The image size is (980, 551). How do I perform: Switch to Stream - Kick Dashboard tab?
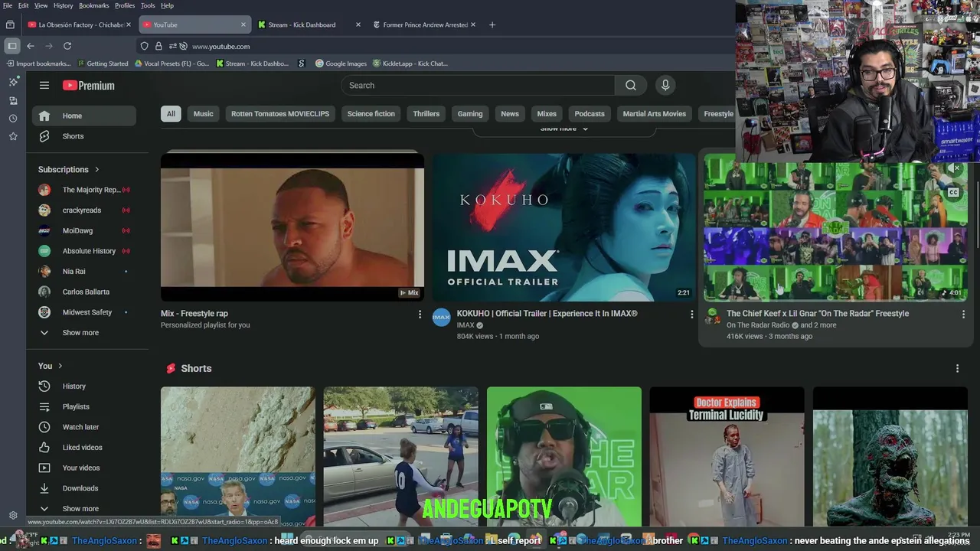click(x=309, y=24)
